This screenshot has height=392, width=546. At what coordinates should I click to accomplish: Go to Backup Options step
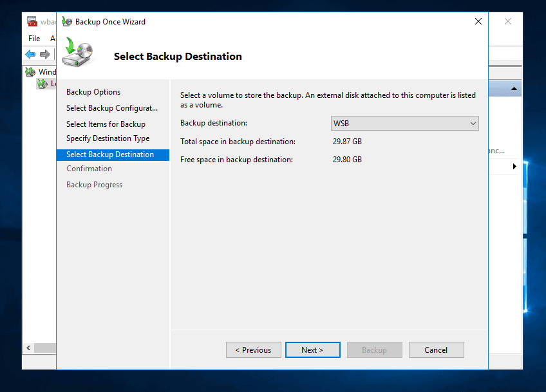(x=93, y=92)
